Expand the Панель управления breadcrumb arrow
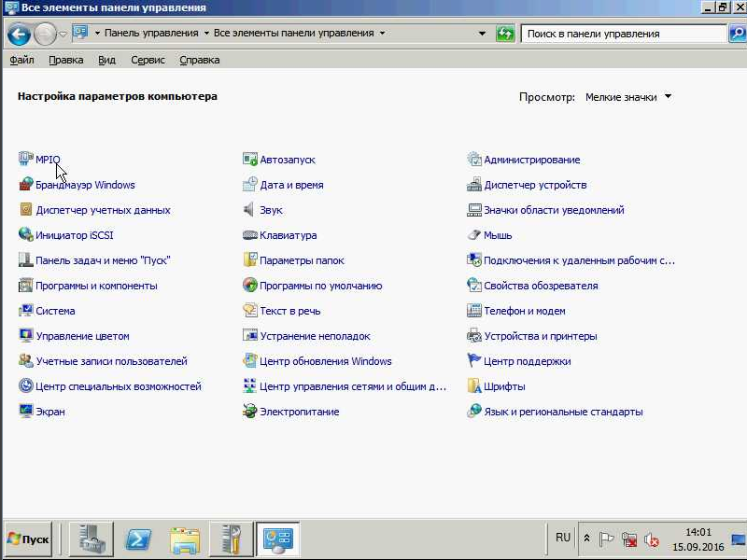Screen dimensions: 747x560 pos(206,33)
